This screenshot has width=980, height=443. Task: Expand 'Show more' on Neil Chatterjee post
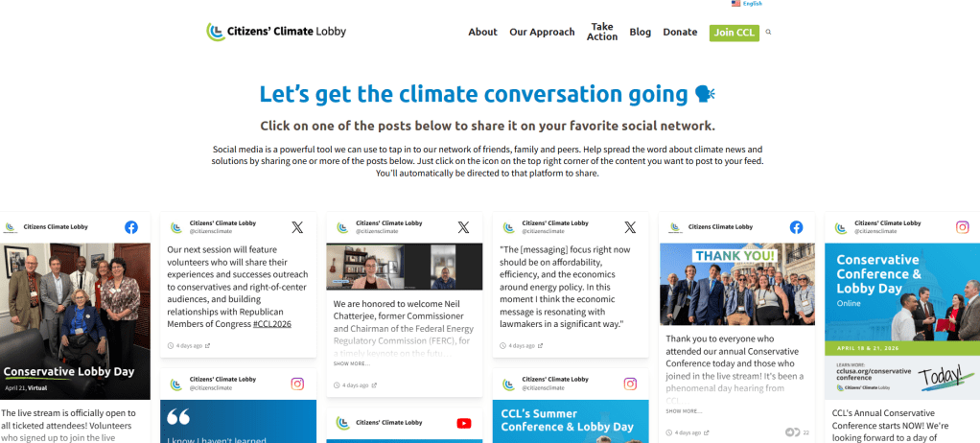point(351,363)
